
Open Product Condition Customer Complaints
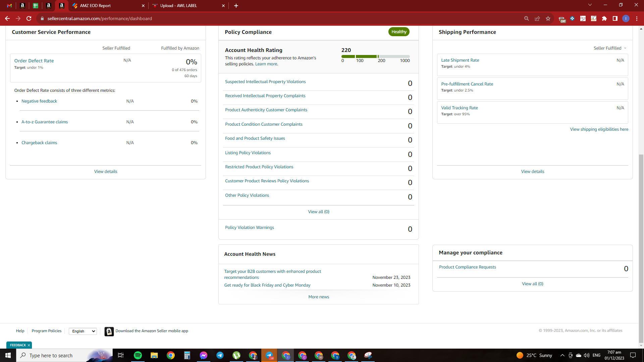point(264,124)
